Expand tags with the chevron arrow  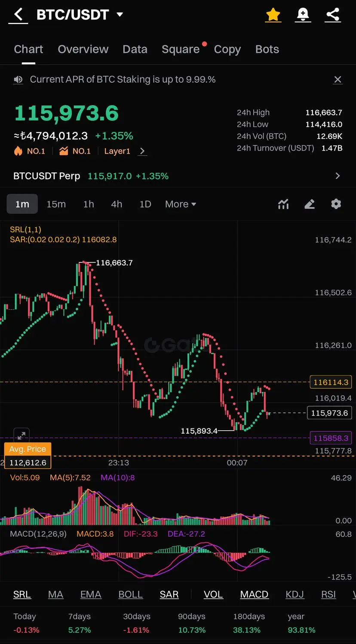pyautogui.click(x=142, y=151)
